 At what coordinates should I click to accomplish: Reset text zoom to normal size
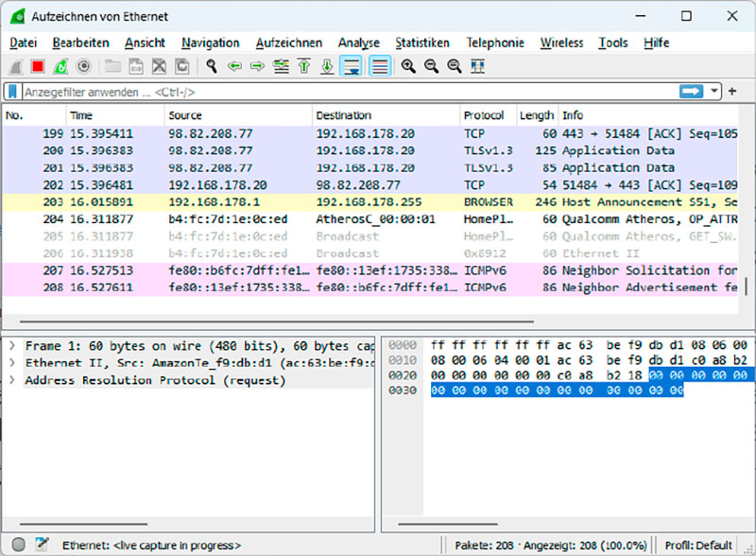tap(455, 66)
